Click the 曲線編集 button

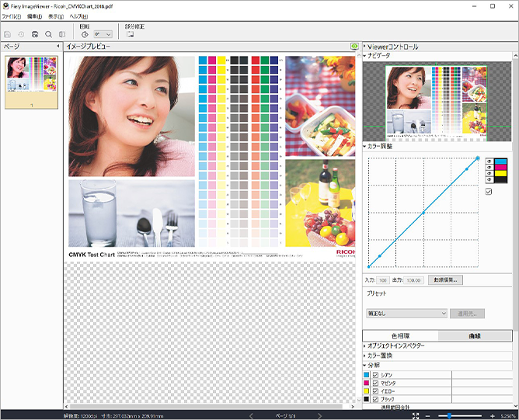tap(445, 279)
